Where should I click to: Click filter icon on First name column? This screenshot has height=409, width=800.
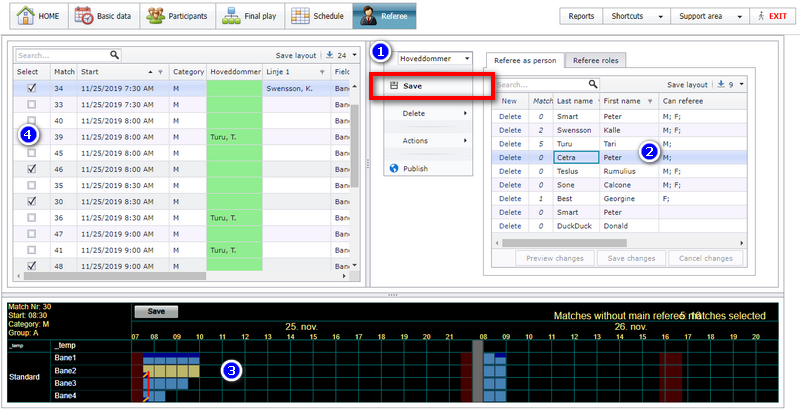pos(650,101)
